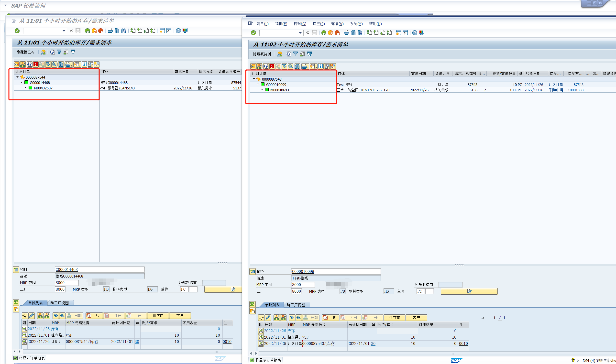Screen dimensions: 616x364
Task: Click right scroll arrow below 11:01 list
Action: tap(20, 352)
